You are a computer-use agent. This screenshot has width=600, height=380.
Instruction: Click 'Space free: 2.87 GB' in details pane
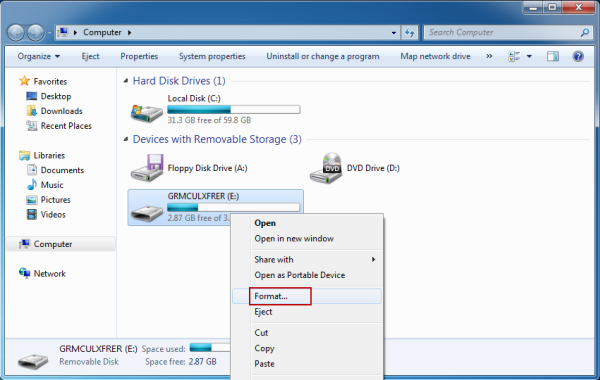pyautogui.click(x=181, y=362)
